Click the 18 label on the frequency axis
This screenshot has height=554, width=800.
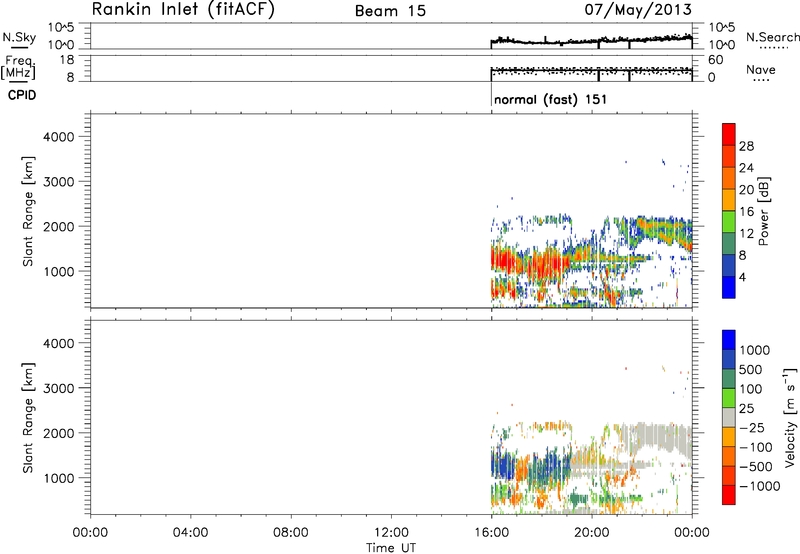tap(67, 60)
